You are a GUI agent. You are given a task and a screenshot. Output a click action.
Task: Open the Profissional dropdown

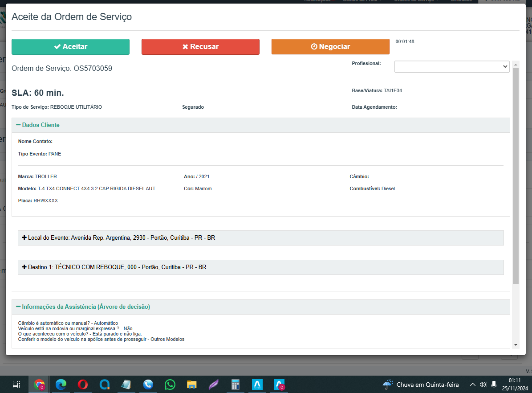tap(452, 66)
